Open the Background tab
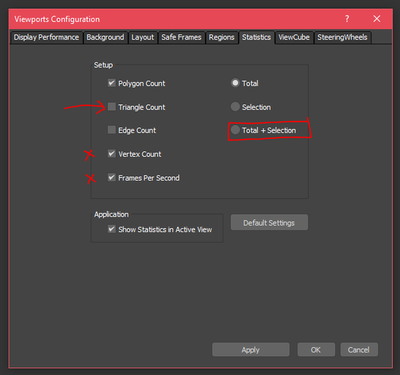 click(105, 37)
